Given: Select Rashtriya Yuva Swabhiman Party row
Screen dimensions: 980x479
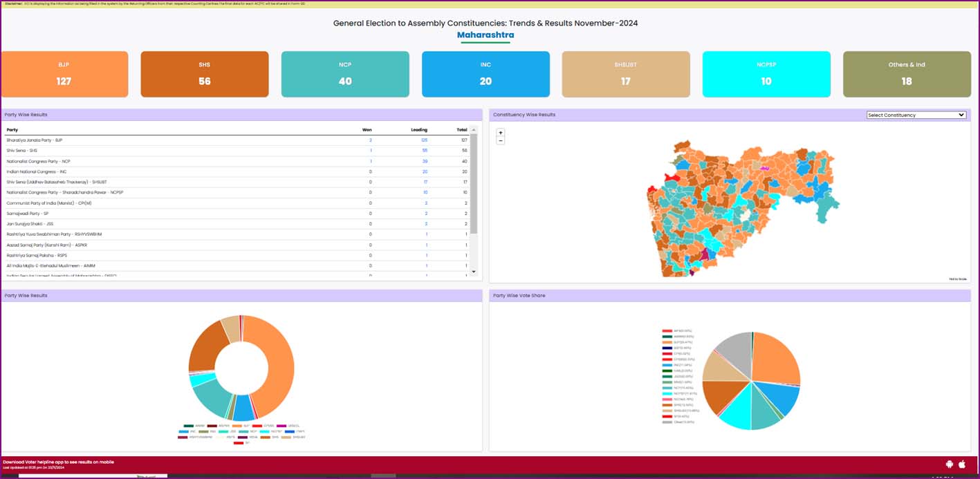Looking at the screenshot, I should pyautogui.click(x=237, y=234).
